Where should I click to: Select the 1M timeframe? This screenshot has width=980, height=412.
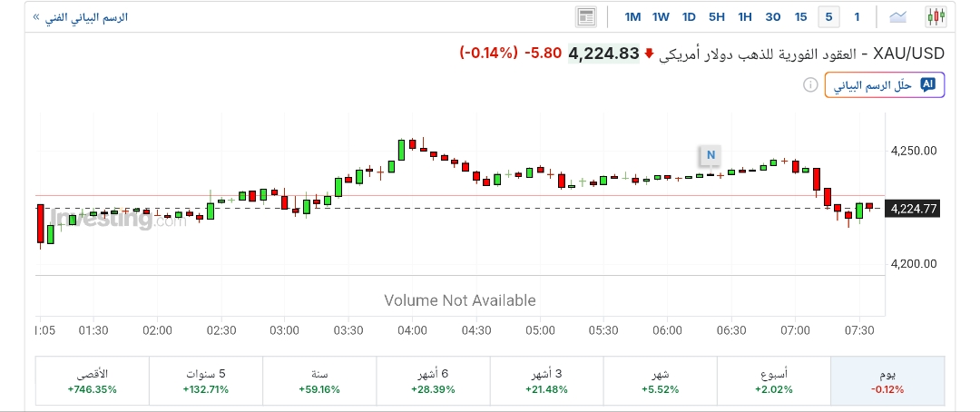(632, 16)
